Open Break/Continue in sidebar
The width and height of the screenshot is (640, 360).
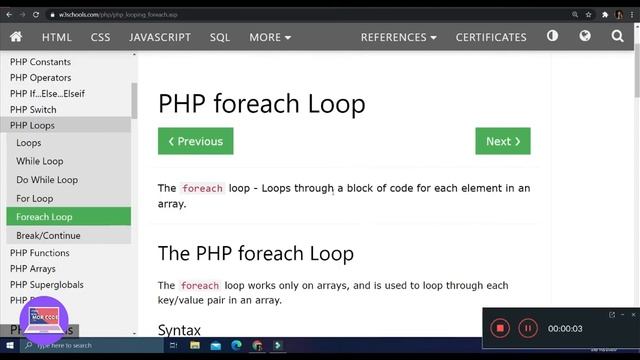tap(48, 236)
